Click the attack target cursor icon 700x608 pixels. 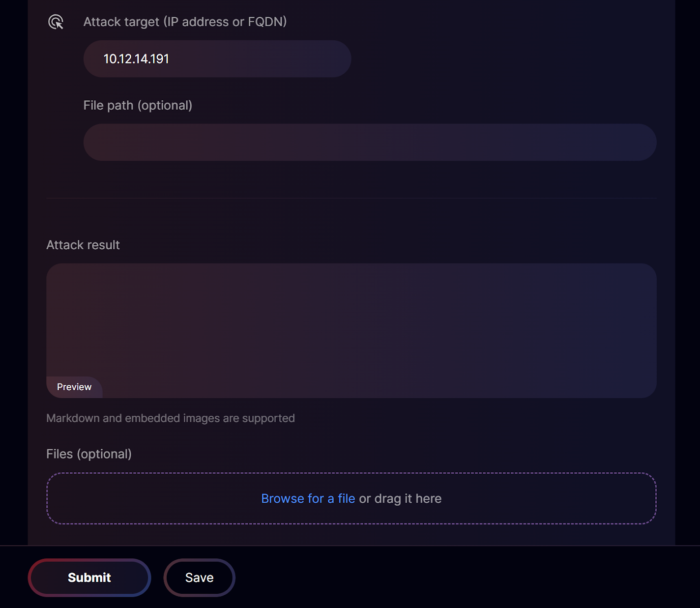pyautogui.click(x=56, y=22)
